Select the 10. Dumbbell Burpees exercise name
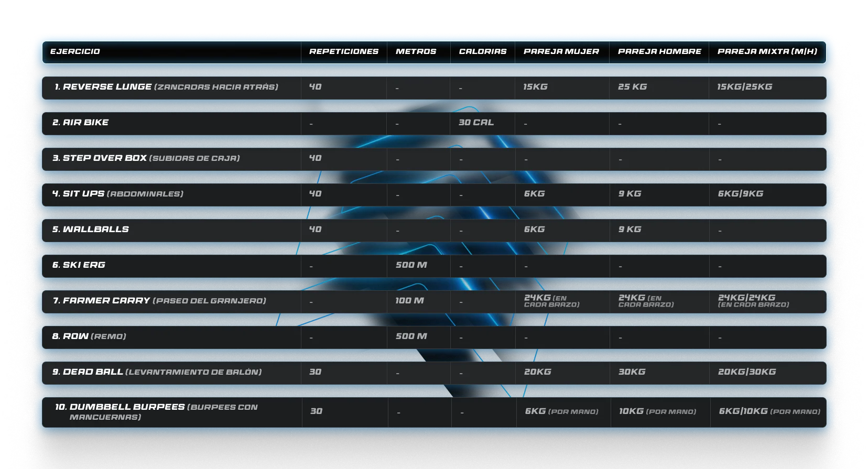This screenshot has width=868, height=469. click(x=156, y=412)
